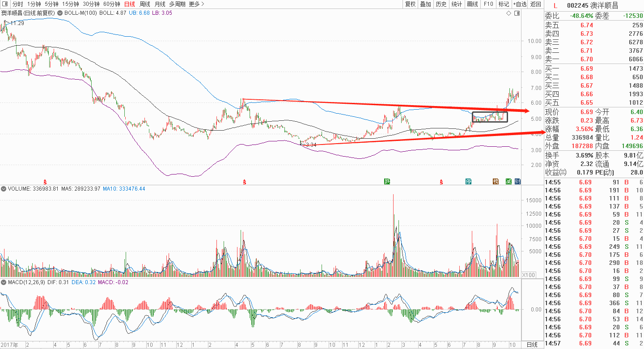Click the diamond icon above the price axis
The height and width of the screenshot is (349, 644).
coord(508,13)
